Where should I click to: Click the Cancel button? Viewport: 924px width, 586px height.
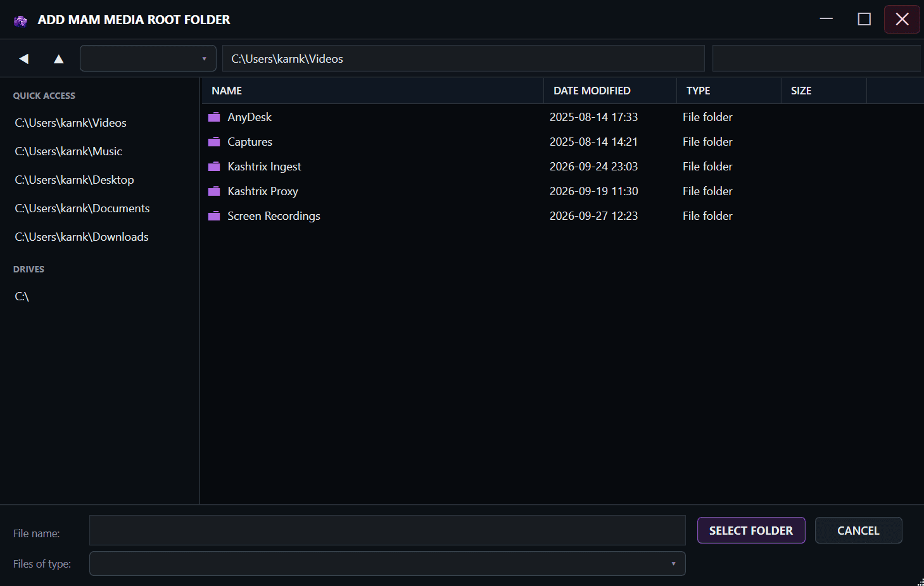tap(859, 530)
